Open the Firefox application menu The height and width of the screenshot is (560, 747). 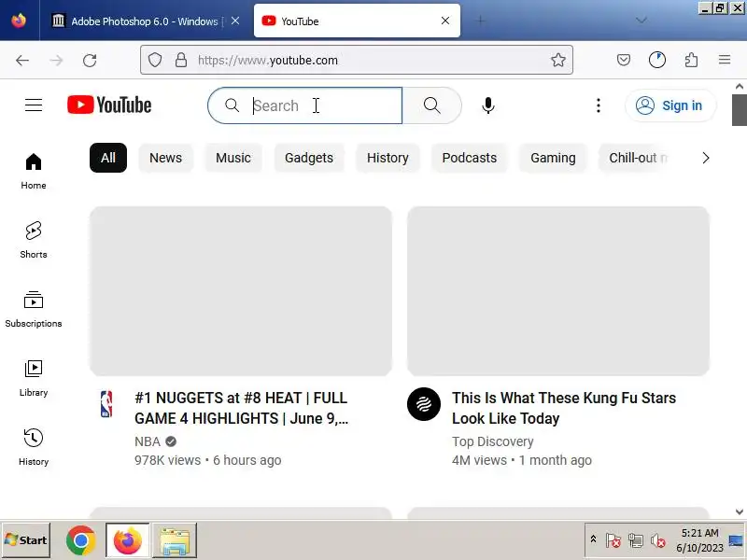coord(725,60)
